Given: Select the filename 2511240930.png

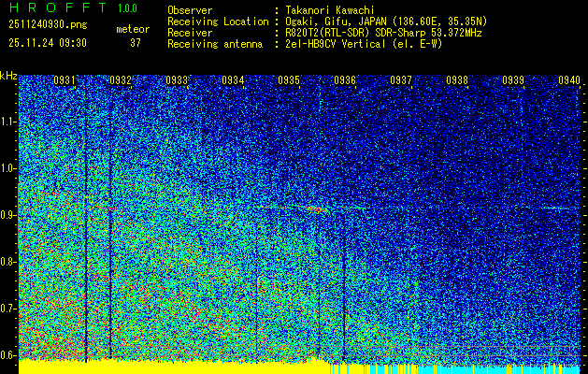Looking at the screenshot, I should 48,25.
